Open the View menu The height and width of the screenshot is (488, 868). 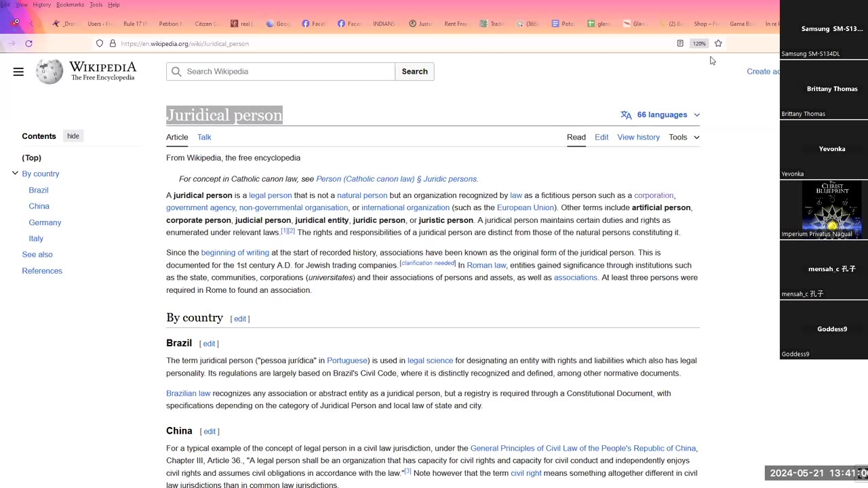click(22, 5)
